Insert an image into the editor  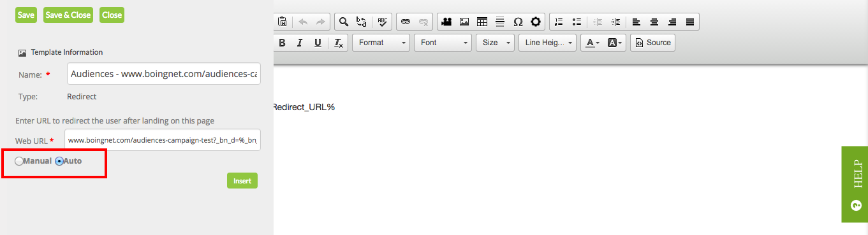coord(464,22)
